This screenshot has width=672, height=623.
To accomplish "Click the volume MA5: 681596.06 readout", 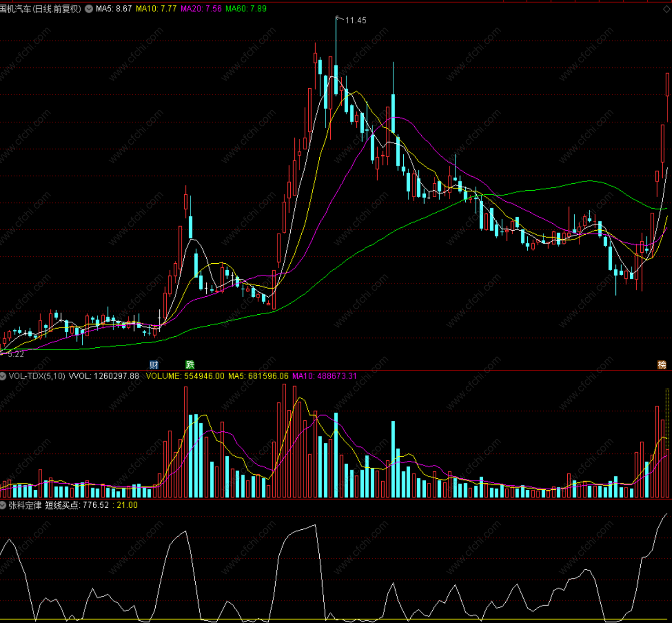I will coord(258,376).
